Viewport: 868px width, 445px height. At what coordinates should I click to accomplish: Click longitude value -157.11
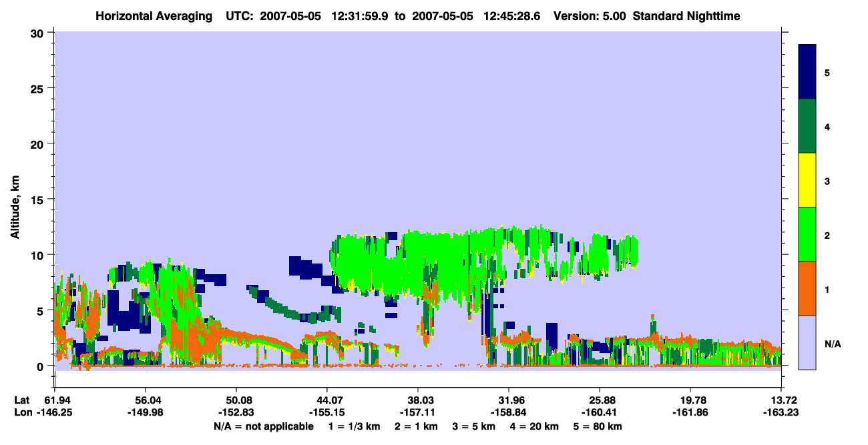418,412
